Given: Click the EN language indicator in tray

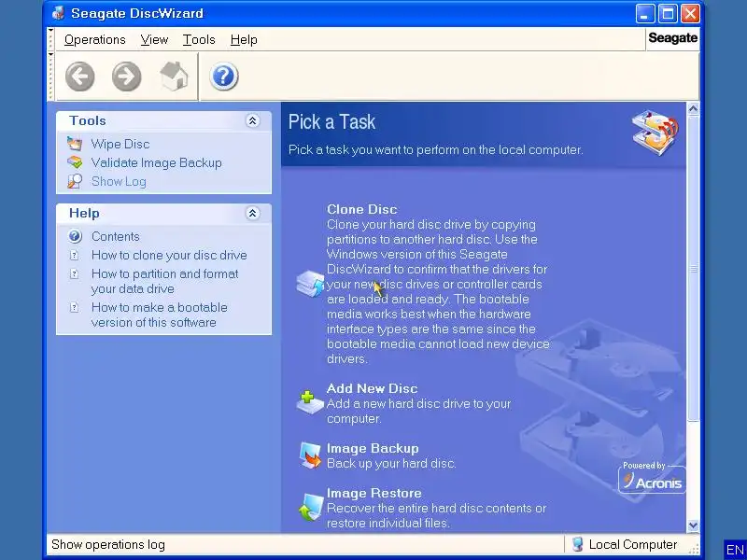Looking at the screenshot, I should [x=735, y=550].
